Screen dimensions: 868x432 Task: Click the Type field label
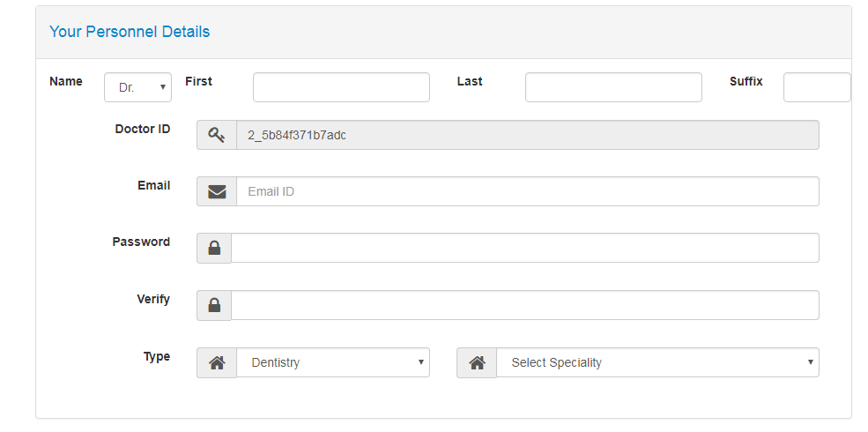pos(157,356)
